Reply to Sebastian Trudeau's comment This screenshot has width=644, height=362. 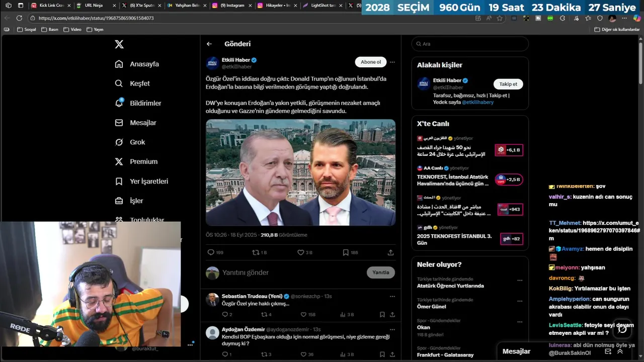coord(227,314)
